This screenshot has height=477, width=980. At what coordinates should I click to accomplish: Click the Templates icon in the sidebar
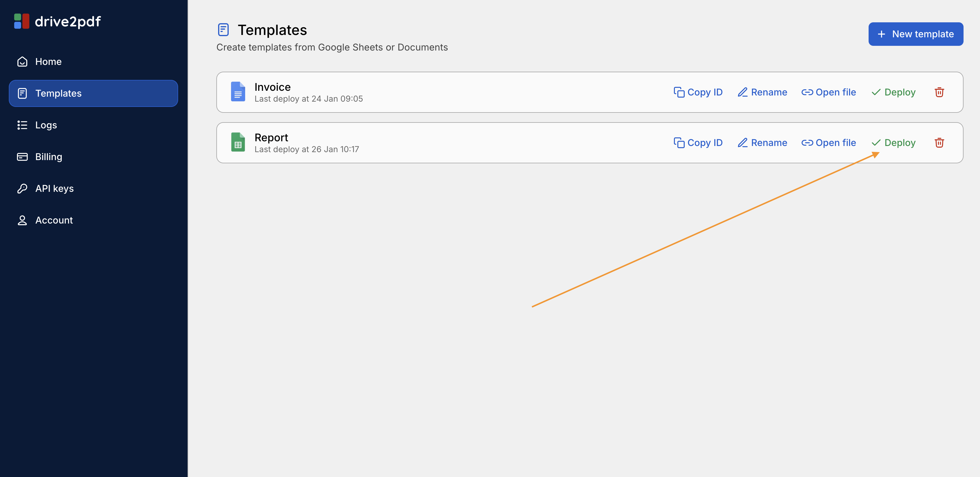pyautogui.click(x=23, y=93)
